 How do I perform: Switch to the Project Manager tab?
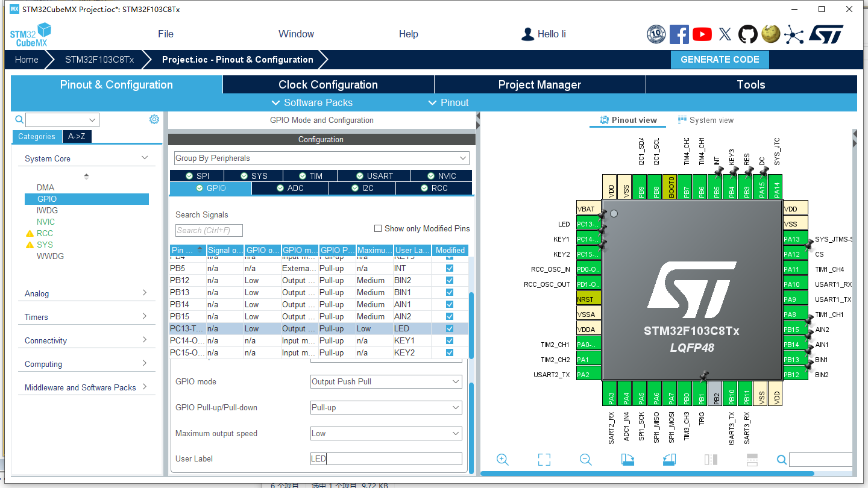pos(540,84)
